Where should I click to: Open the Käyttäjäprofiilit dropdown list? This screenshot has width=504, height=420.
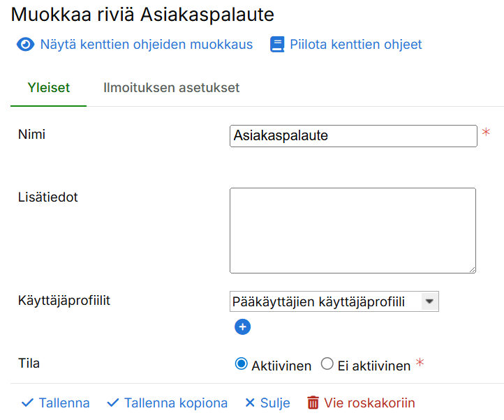coord(325,301)
